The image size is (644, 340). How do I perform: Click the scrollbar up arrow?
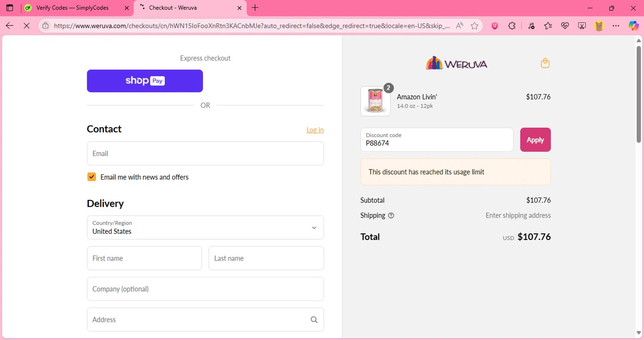638,40
